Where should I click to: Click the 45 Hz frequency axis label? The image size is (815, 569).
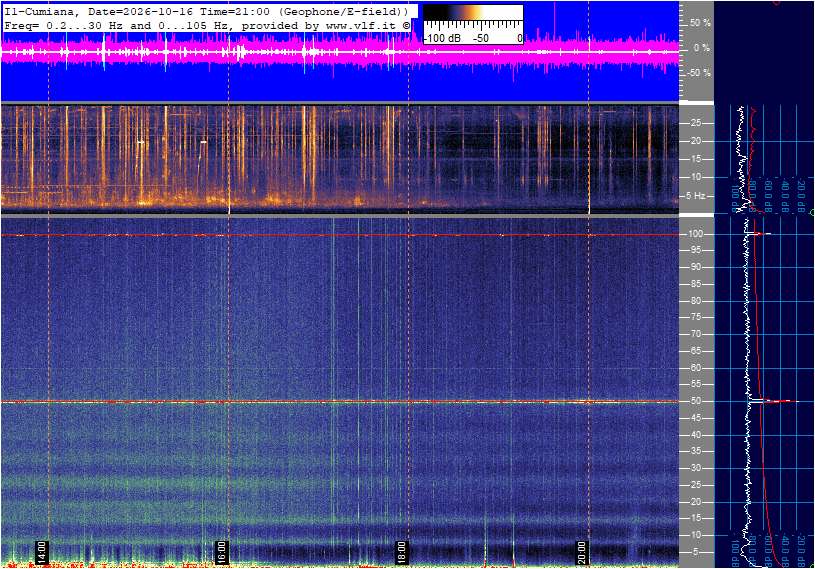(x=695, y=418)
